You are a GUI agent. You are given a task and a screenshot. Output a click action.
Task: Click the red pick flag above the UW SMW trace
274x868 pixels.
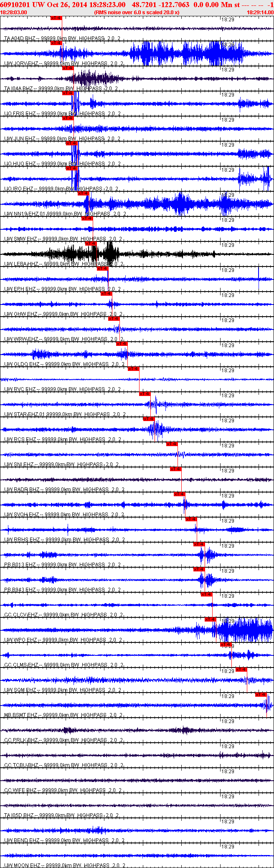point(87,218)
